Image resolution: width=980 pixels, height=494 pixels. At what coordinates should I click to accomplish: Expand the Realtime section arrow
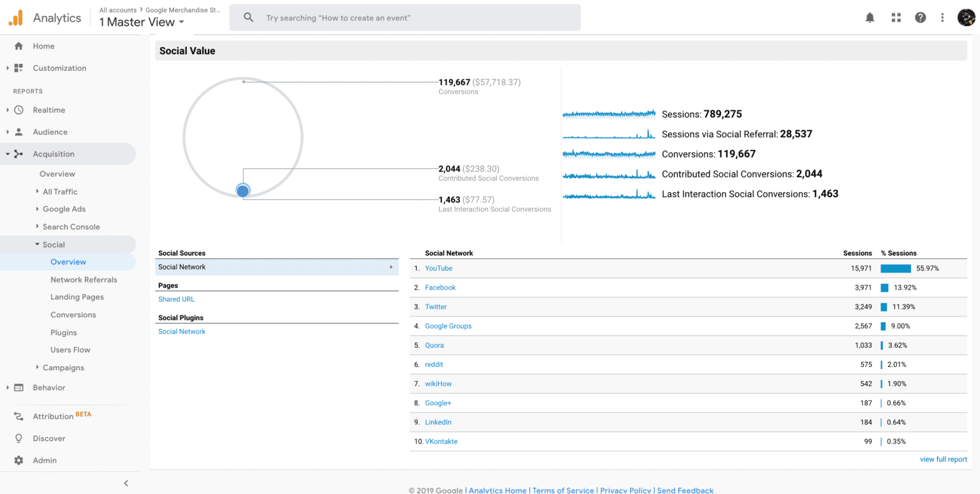click(x=7, y=110)
